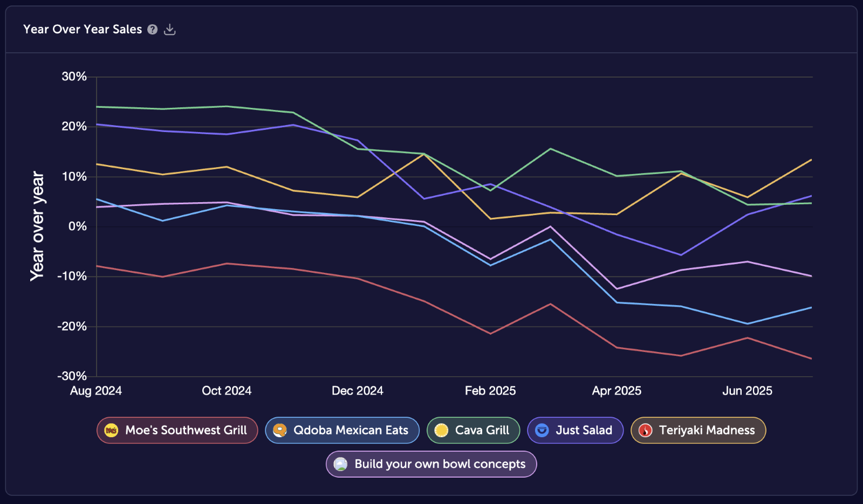Image resolution: width=863 pixels, height=504 pixels.
Task: Click the Teriyaki Madness flame logo icon
Action: [645, 430]
